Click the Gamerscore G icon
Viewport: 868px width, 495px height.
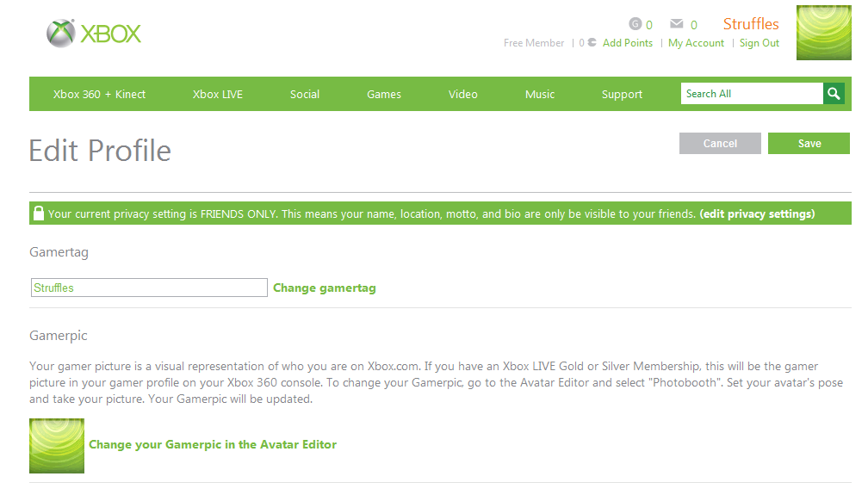pyautogui.click(x=635, y=24)
